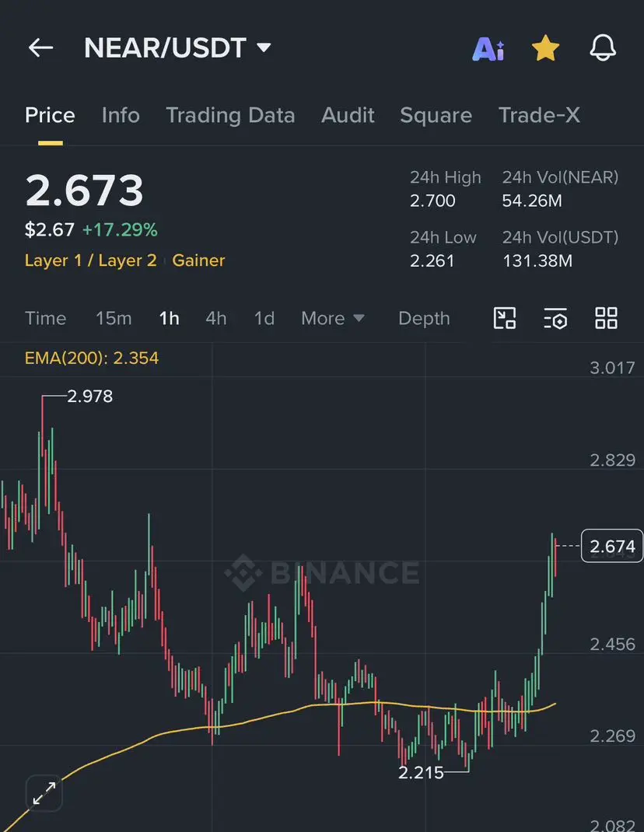Toggle the yellow favorite star

tap(545, 48)
